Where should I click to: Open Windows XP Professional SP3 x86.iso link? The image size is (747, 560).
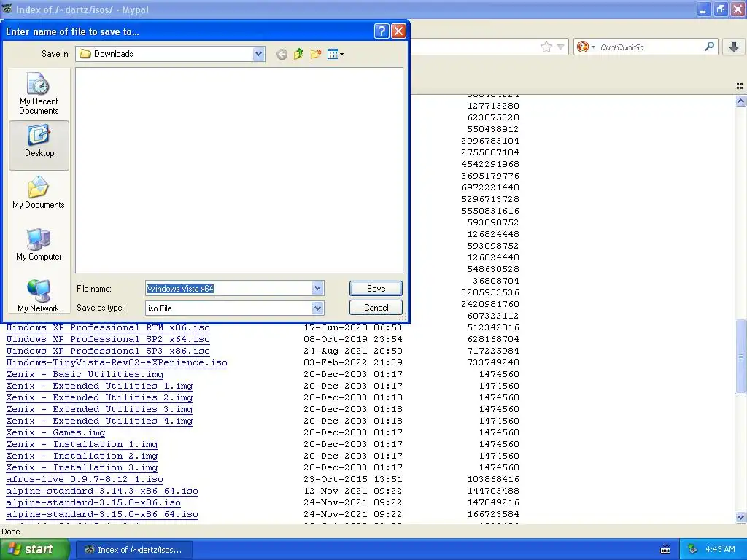point(108,351)
